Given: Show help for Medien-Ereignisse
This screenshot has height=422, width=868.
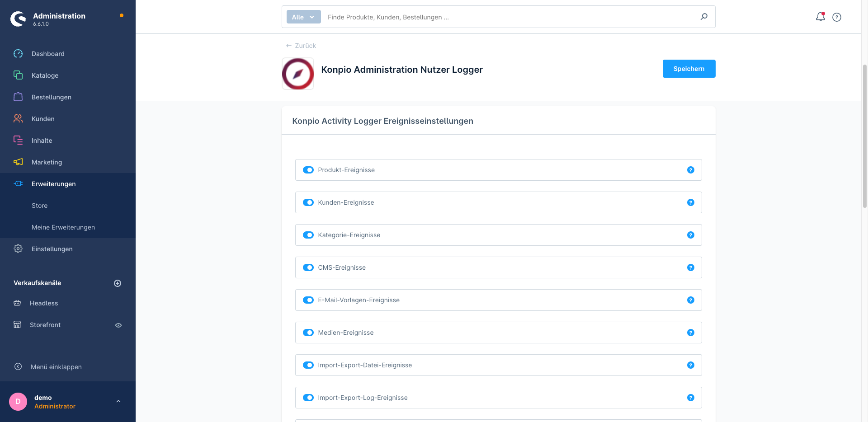Looking at the screenshot, I should tap(691, 333).
